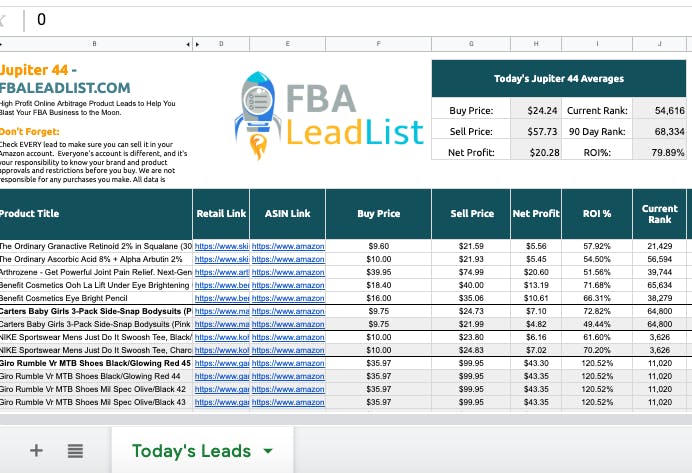The height and width of the screenshot is (473, 692).
Task: Select net profit $43.30 cell
Action: [536, 363]
